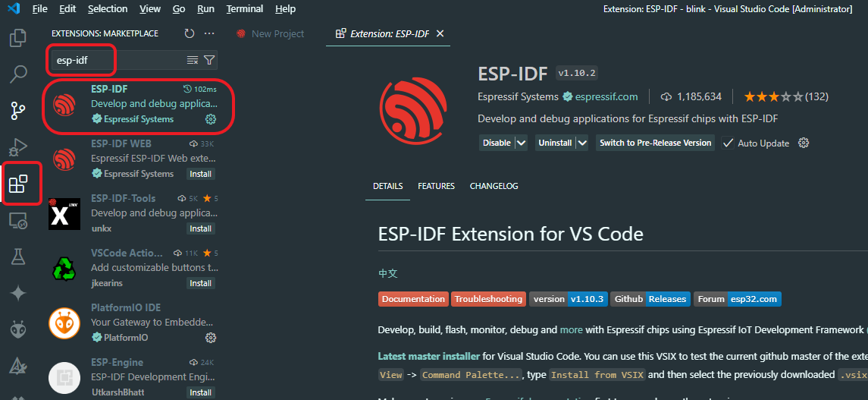The height and width of the screenshot is (400, 868).
Task: Open the Selection menu
Action: 108,9
